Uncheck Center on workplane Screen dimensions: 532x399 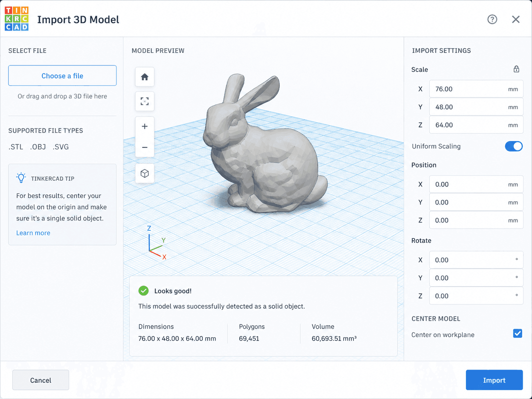[518, 334]
